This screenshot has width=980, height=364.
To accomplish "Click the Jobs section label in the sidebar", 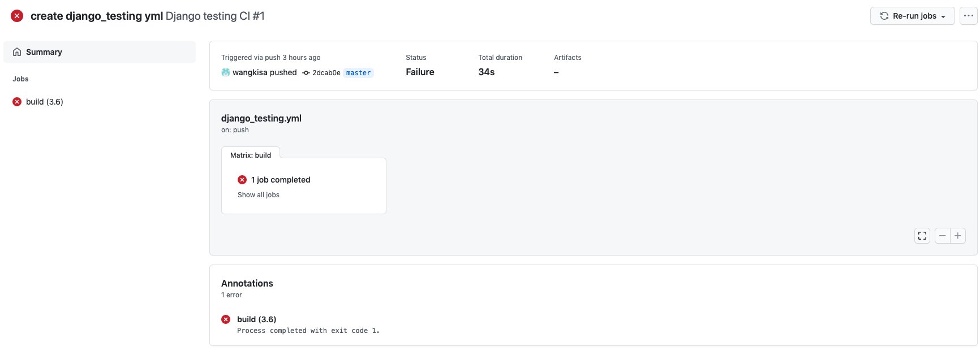I will (x=20, y=79).
